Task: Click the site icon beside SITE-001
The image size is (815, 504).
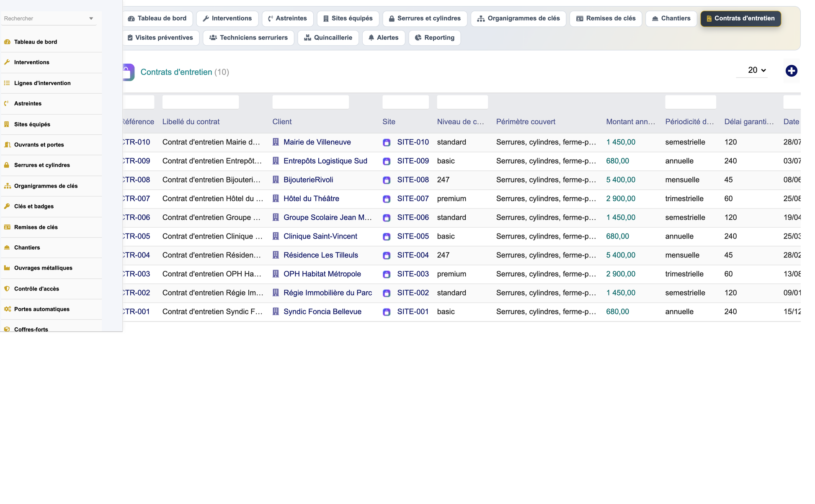Action: pyautogui.click(x=387, y=312)
